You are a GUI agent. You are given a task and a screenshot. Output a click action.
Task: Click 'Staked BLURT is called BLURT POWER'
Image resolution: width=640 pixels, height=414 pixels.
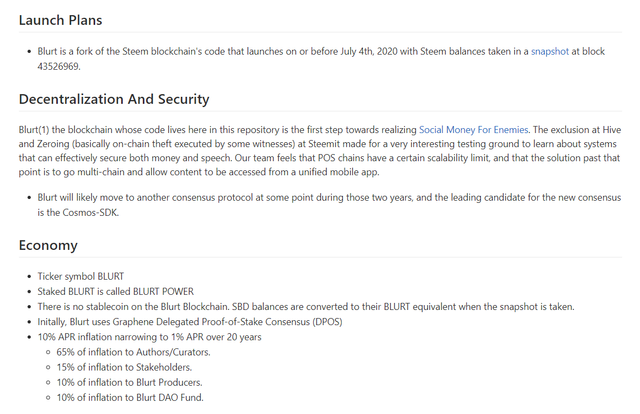point(116,292)
